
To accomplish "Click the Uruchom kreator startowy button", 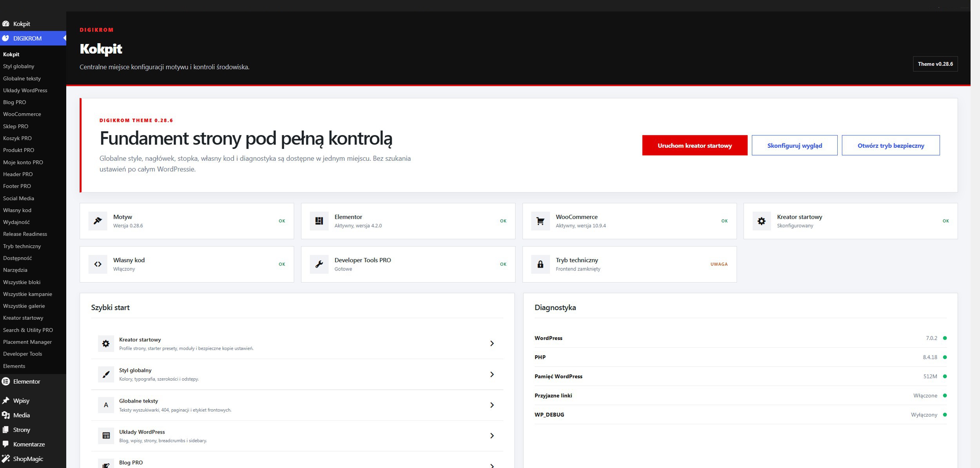I will tap(695, 145).
